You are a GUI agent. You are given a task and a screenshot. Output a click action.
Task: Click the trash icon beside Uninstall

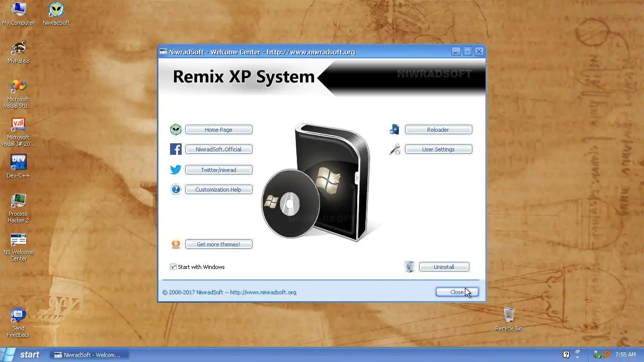pyautogui.click(x=410, y=267)
